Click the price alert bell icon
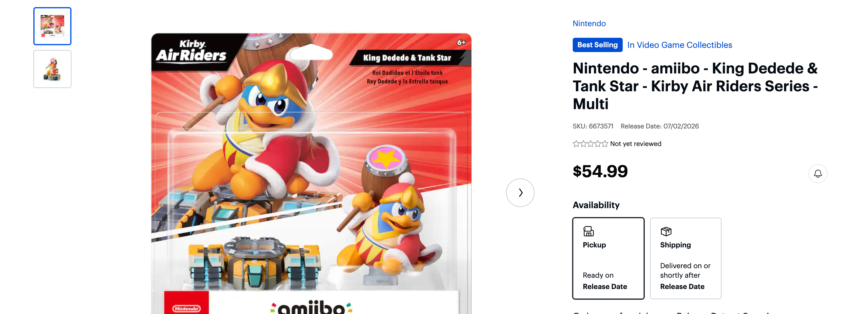 (817, 174)
